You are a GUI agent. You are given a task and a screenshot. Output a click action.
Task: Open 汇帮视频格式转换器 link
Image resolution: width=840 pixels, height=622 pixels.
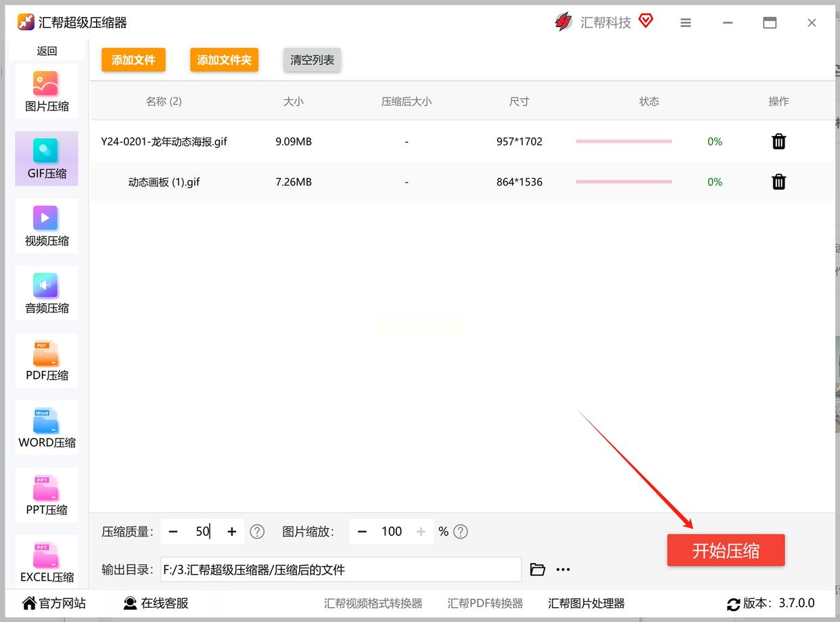tap(373, 603)
